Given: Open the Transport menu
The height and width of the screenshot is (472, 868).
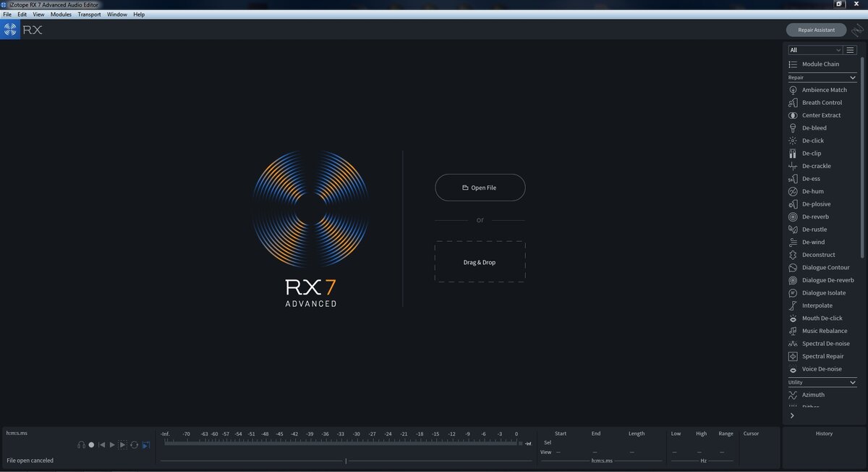Looking at the screenshot, I should tap(90, 14).
